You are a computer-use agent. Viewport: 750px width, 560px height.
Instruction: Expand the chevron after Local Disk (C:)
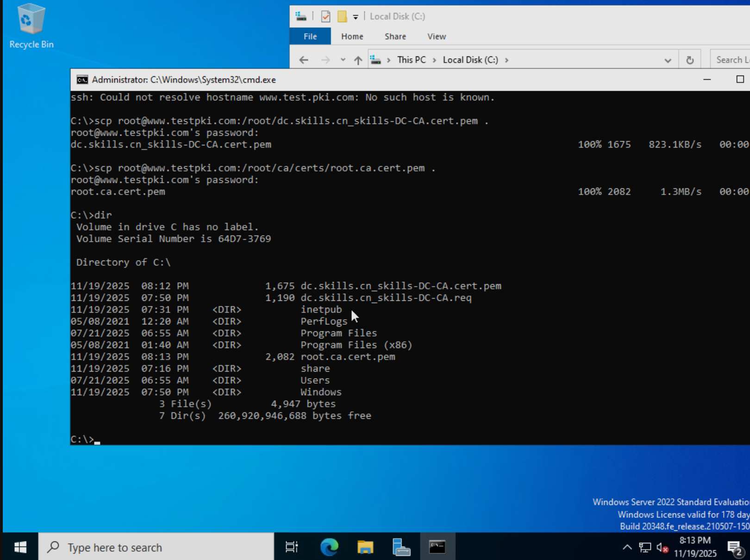pos(507,60)
